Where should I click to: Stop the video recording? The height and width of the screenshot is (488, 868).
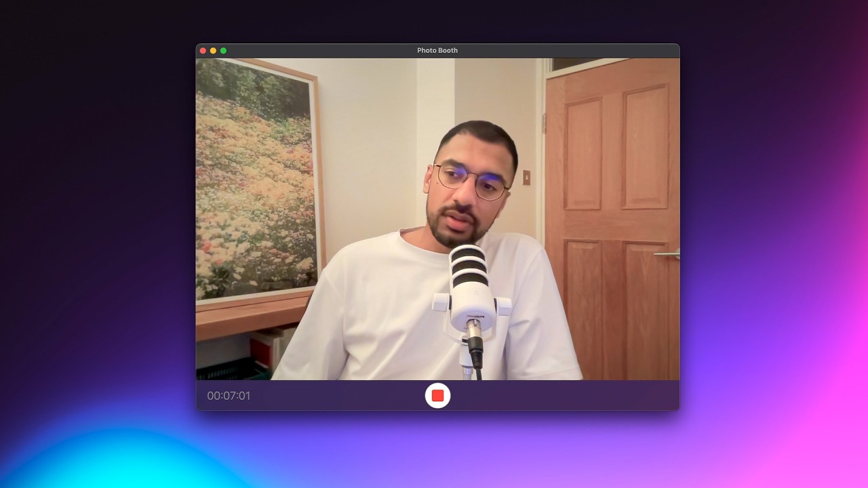pos(437,395)
